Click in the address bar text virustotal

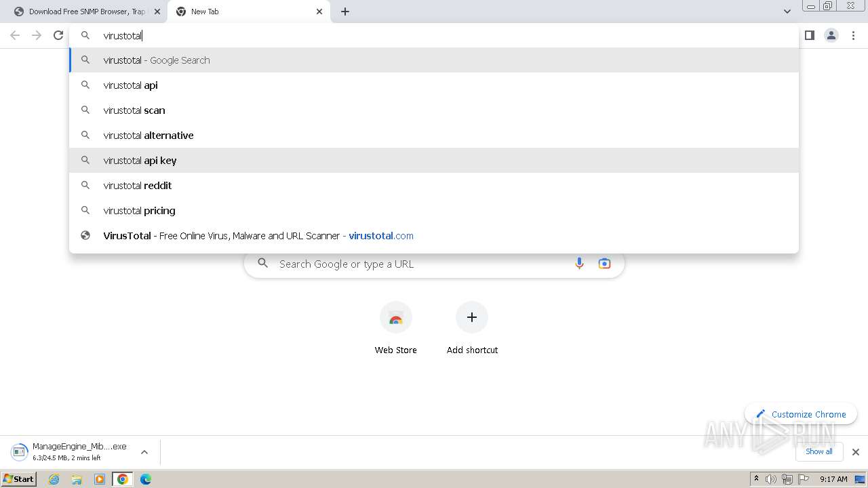[x=123, y=35]
